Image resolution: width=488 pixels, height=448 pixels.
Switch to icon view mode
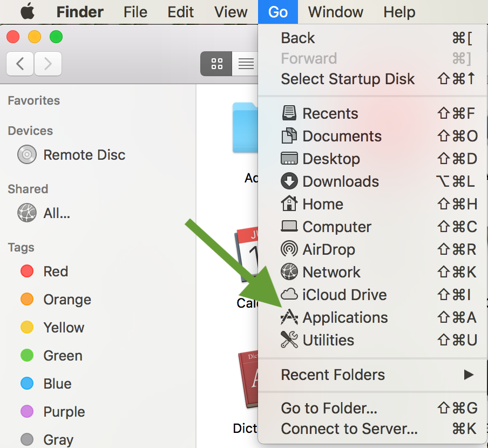216,64
